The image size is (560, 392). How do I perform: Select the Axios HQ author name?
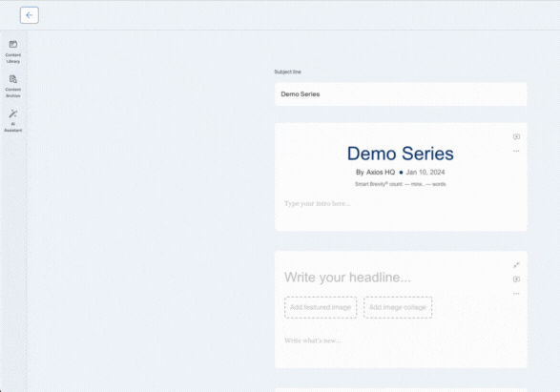tap(381, 173)
